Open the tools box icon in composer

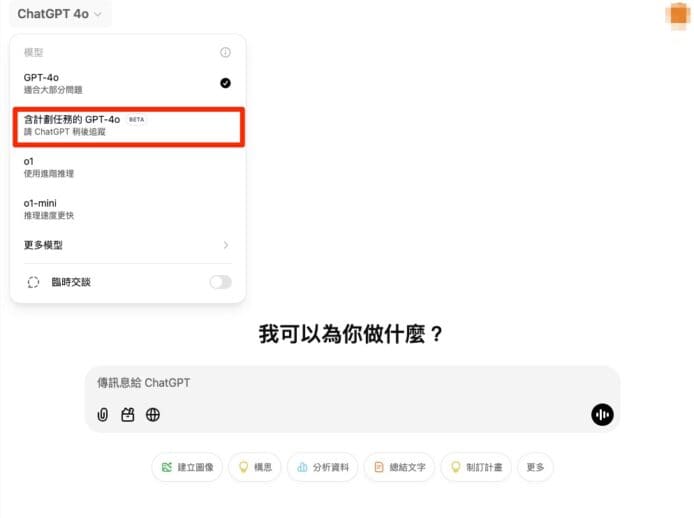(127, 414)
